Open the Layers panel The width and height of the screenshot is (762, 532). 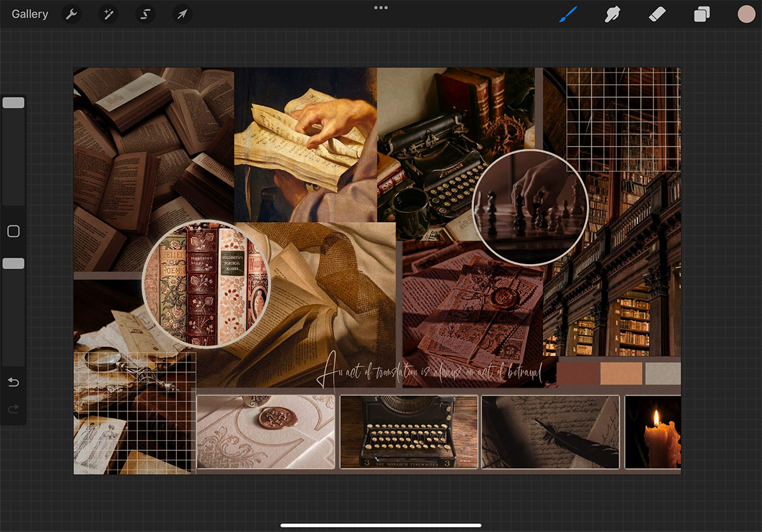(x=702, y=14)
